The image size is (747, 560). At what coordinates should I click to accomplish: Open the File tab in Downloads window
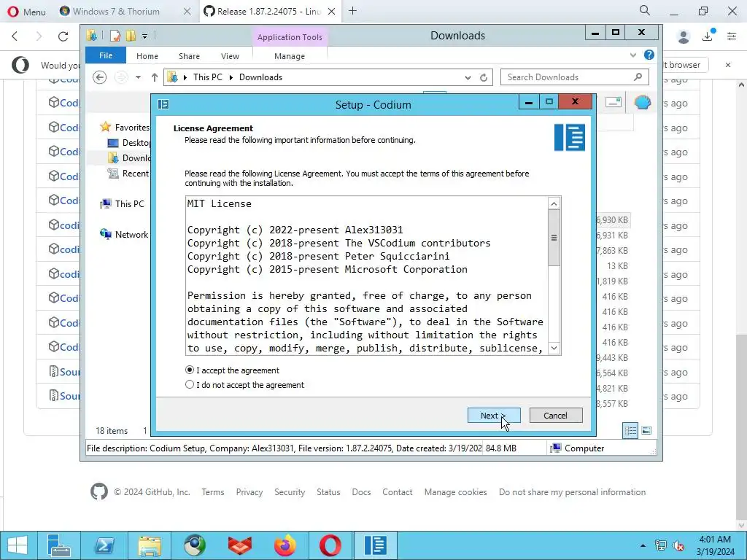click(106, 55)
